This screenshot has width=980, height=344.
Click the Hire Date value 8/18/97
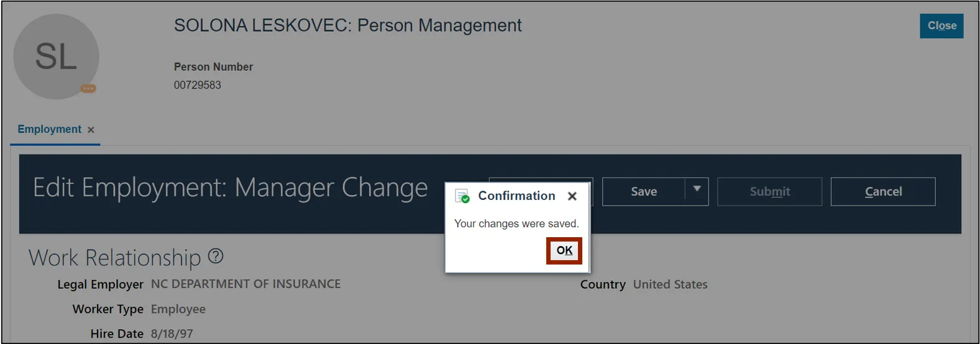(x=172, y=334)
